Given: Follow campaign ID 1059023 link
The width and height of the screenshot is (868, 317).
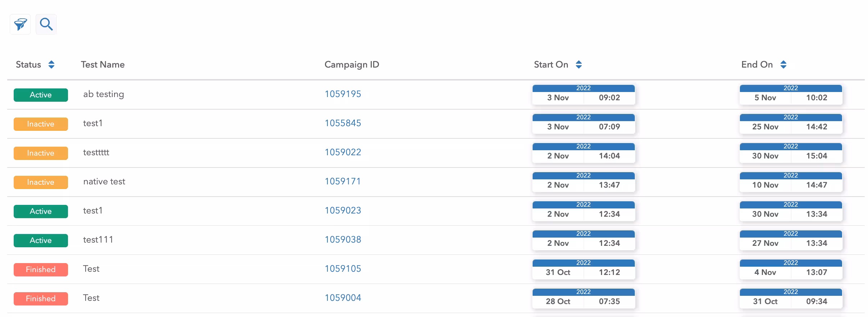Looking at the screenshot, I should (343, 211).
